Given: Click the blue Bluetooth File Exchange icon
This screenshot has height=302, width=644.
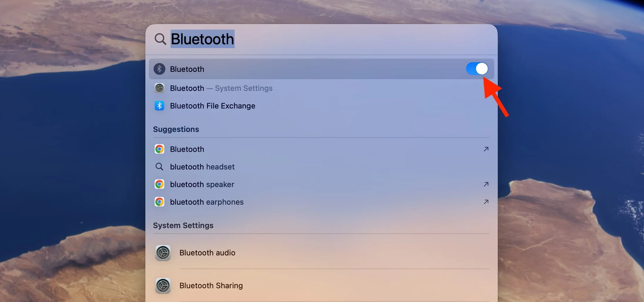Looking at the screenshot, I should coord(159,106).
